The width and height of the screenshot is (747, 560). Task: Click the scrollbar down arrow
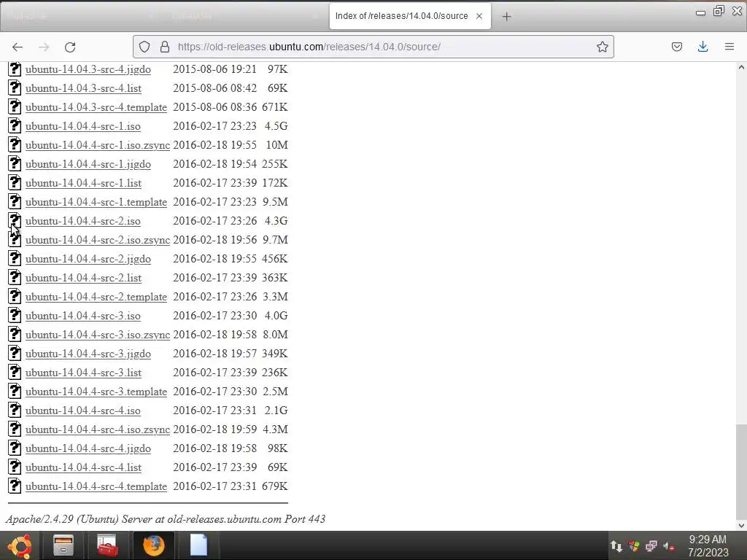pyautogui.click(x=741, y=525)
